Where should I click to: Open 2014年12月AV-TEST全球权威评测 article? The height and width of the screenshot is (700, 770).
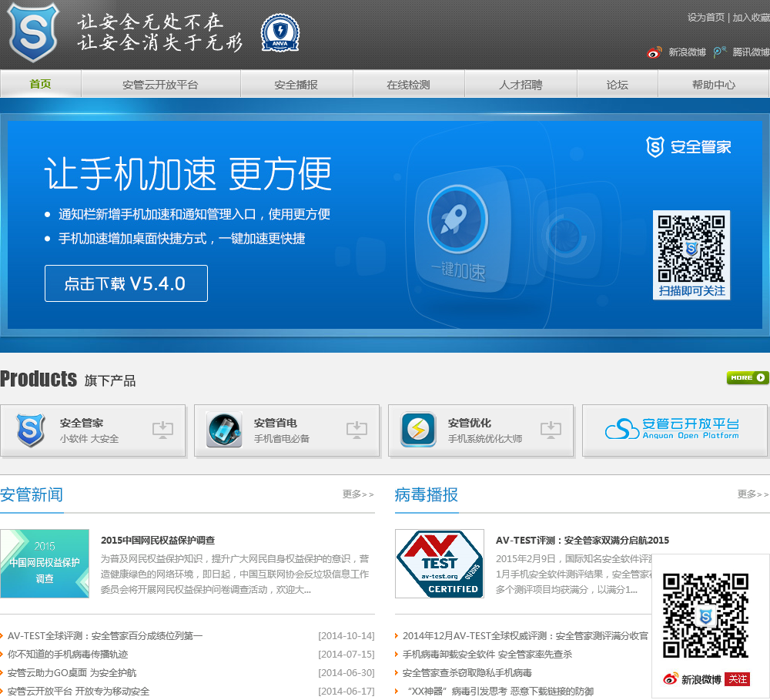coord(525,635)
